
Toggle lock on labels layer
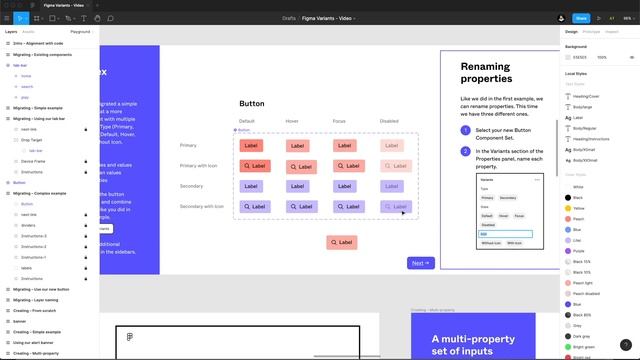click(x=86, y=268)
